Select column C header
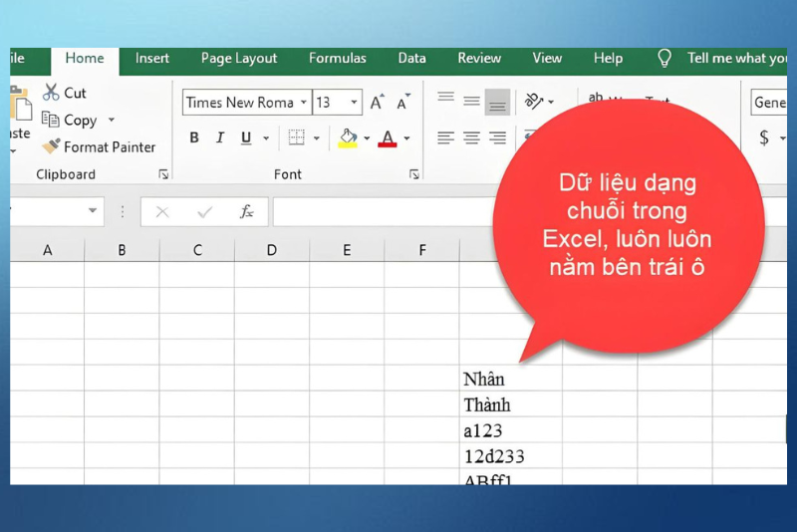The height and width of the screenshot is (532, 797). 197,250
